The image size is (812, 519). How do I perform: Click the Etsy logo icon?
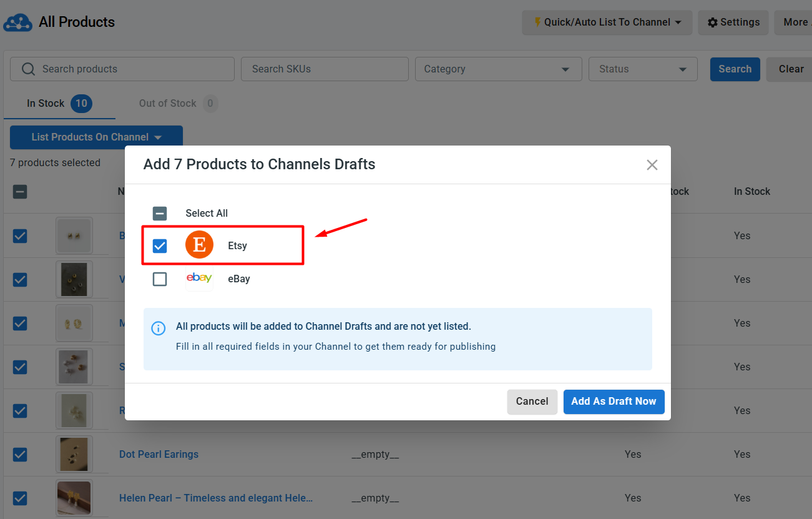(x=199, y=245)
